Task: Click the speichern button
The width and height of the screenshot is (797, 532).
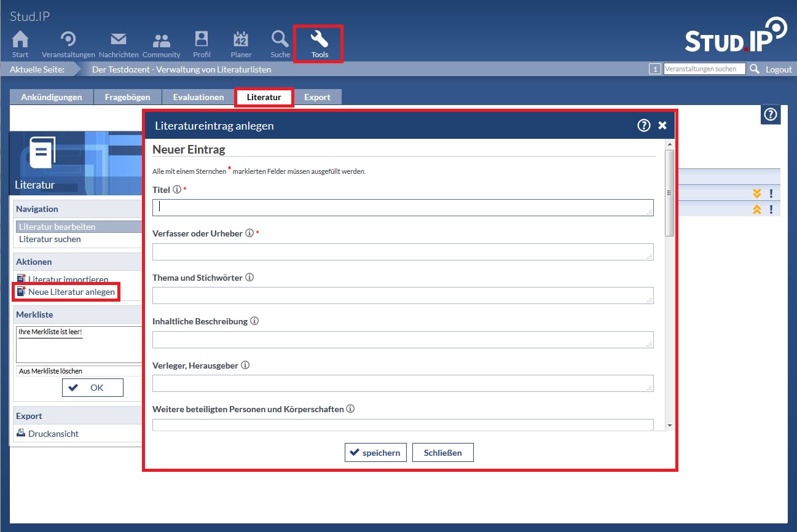Action: [375, 453]
